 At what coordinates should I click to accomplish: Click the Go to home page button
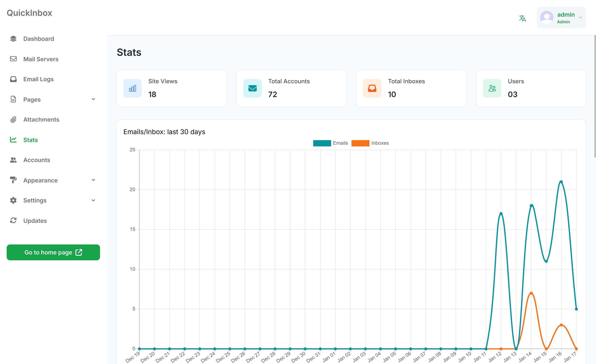click(x=53, y=252)
